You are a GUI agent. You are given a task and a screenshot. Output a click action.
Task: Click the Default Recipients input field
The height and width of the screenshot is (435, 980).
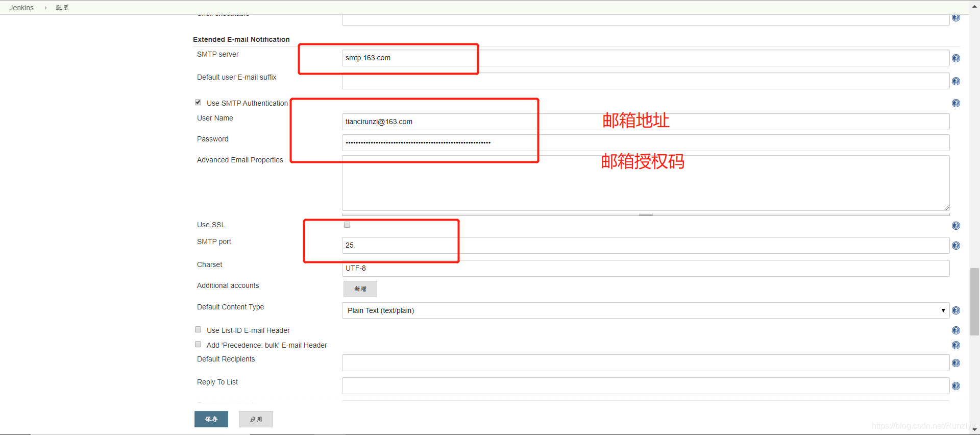click(x=646, y=362)
